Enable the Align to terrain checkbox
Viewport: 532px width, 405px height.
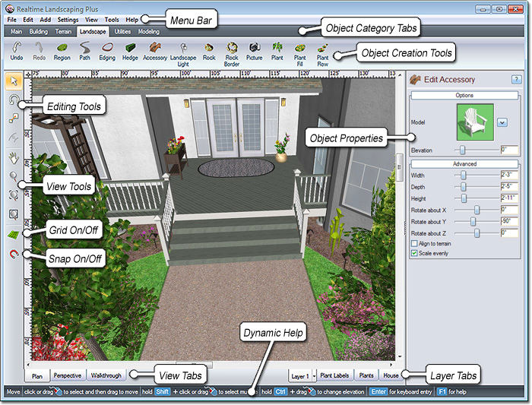point(414,243)
